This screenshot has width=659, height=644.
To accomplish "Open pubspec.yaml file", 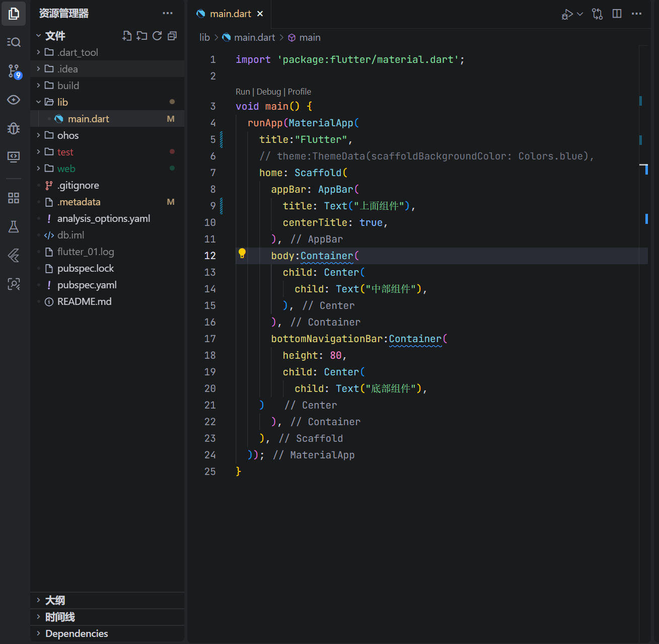I will [107, 285].
